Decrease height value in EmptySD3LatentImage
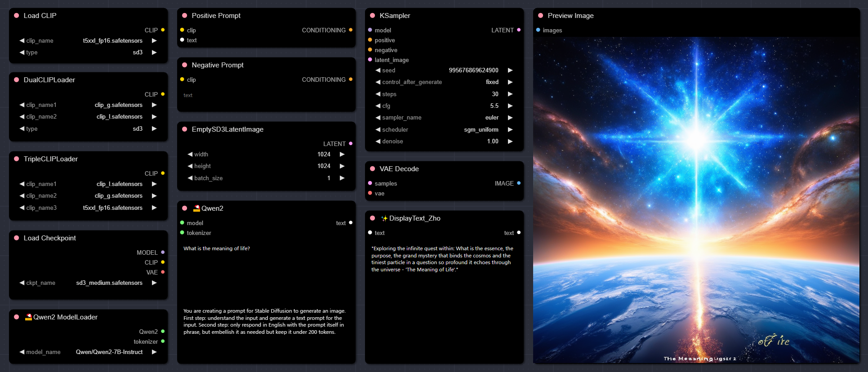The width and height of the screenshot is (868, 372). click(190, 166)
